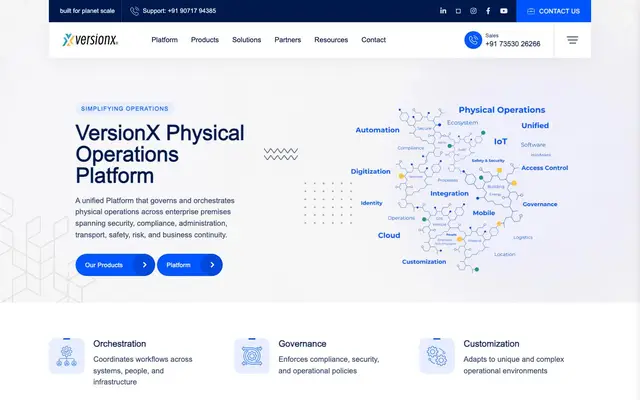Open the Resources nav menu
The image size is (640, 400).
click(331, 40)
